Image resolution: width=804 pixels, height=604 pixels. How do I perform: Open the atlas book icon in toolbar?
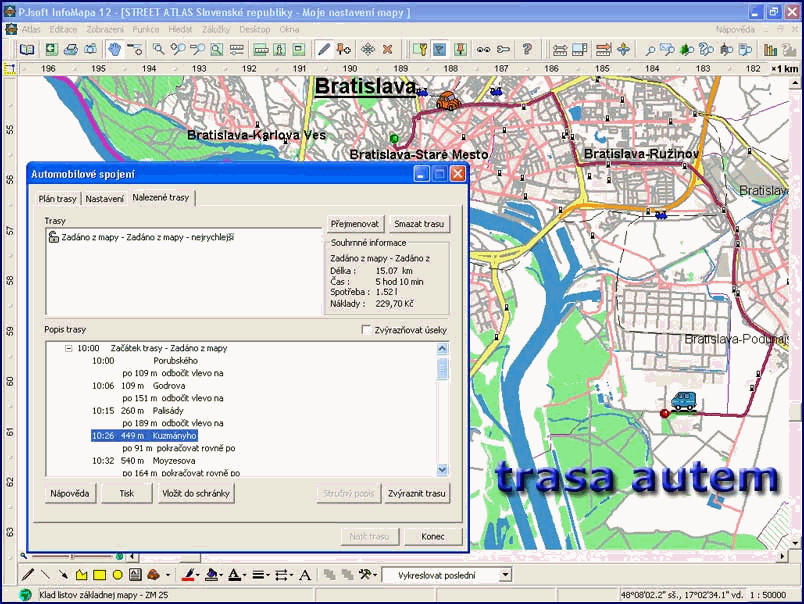click(27, 49)
